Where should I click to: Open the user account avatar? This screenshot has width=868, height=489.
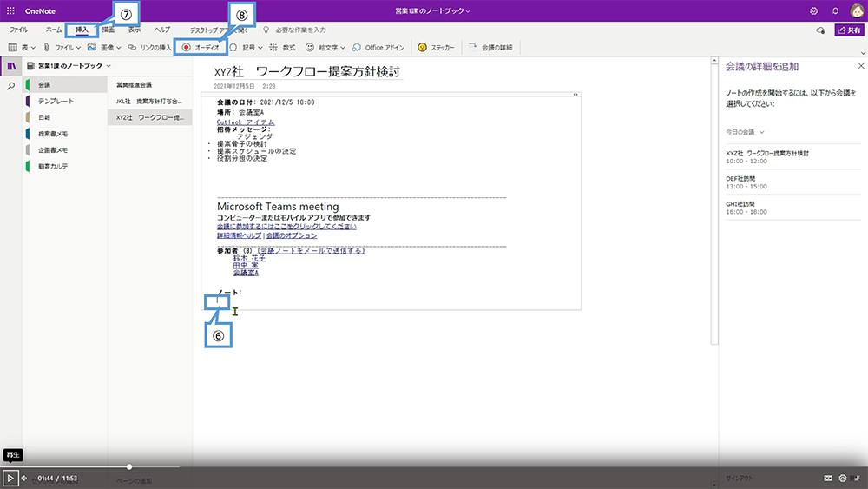(857, 10)
